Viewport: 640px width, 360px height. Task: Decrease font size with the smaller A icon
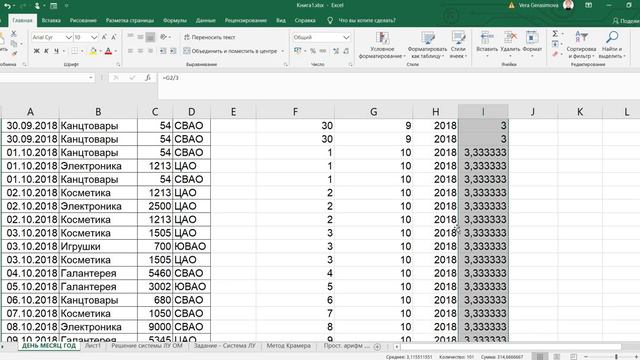point(113,37)
